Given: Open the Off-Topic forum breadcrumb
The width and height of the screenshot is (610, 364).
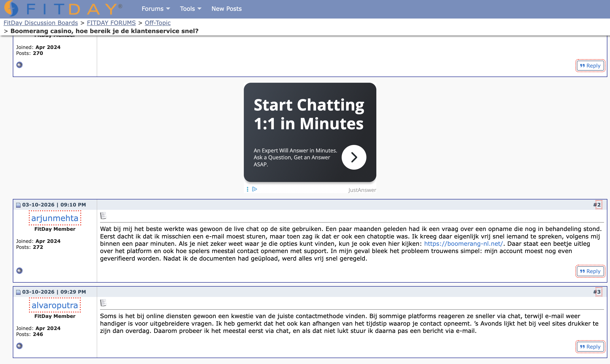Looking at the screenshot, I should pos(158,23).
